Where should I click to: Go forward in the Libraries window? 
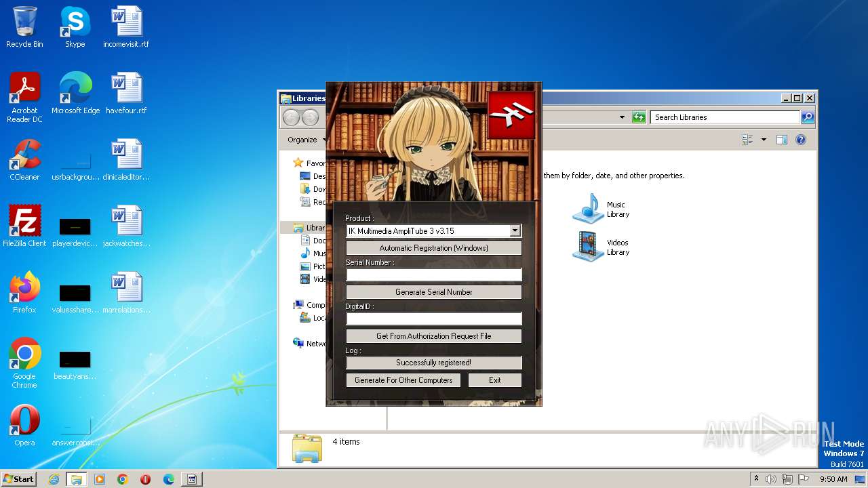pos(310,117)
